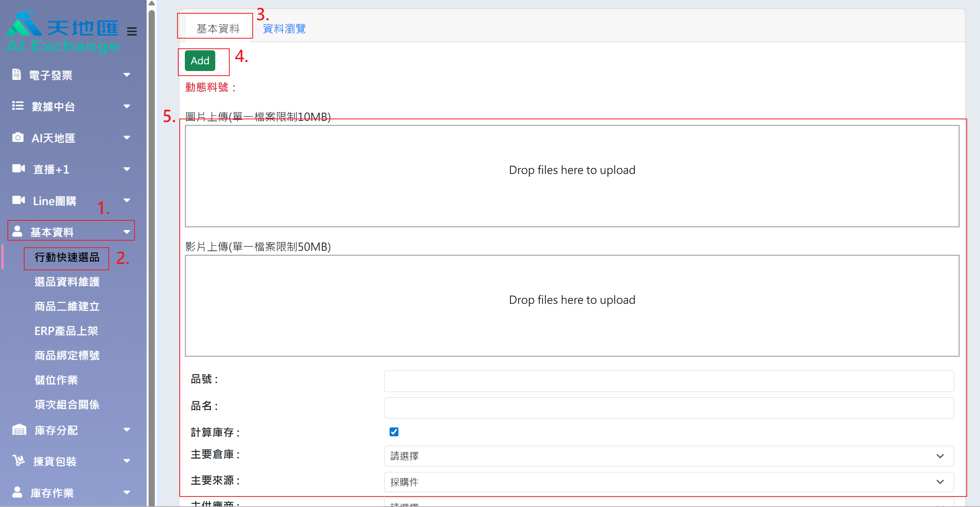
Task: Expand the Line團購 sidebar arrow
Action: [127, 200]
